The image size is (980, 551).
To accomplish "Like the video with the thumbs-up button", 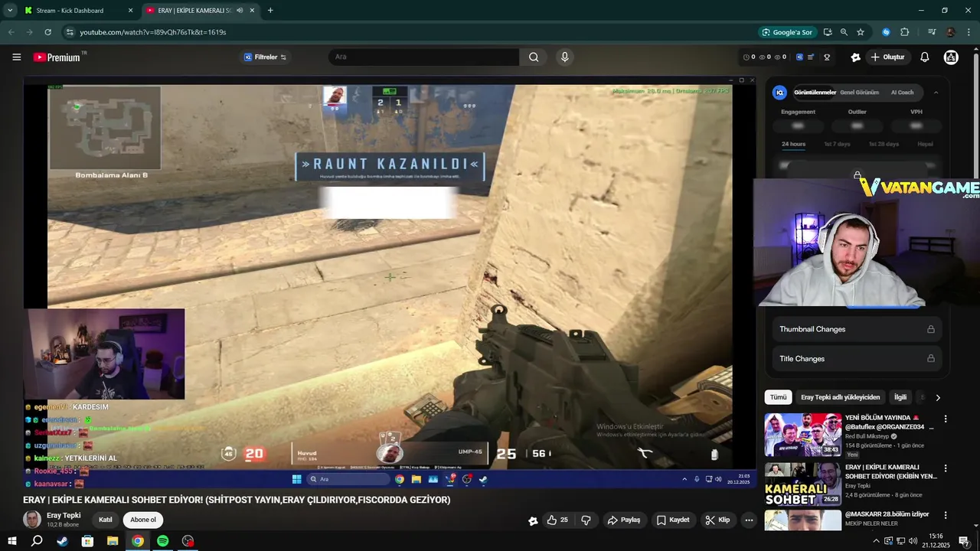I will tap(557, 520).
